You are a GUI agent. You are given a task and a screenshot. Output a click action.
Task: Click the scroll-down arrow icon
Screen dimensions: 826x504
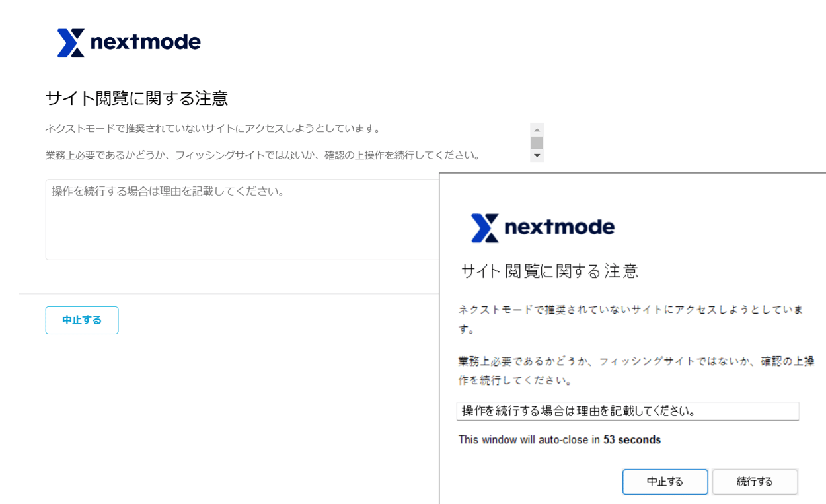tap(536, 155)
